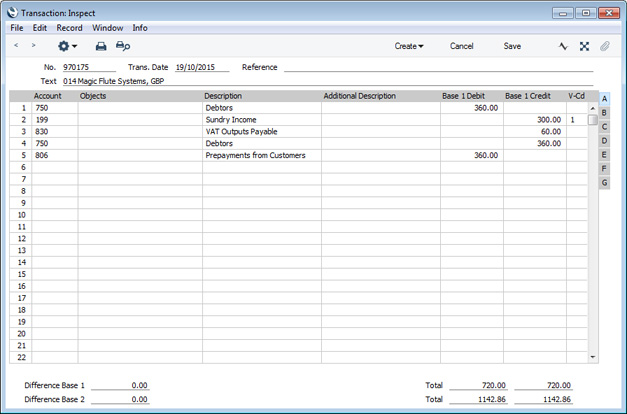Go to the next record arrow

click(34, 46)
